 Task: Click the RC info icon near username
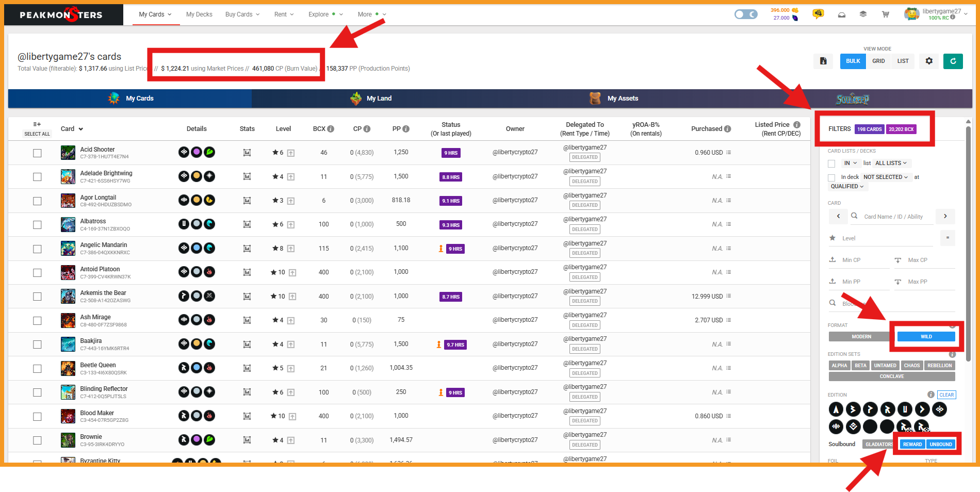pos(953,17)
